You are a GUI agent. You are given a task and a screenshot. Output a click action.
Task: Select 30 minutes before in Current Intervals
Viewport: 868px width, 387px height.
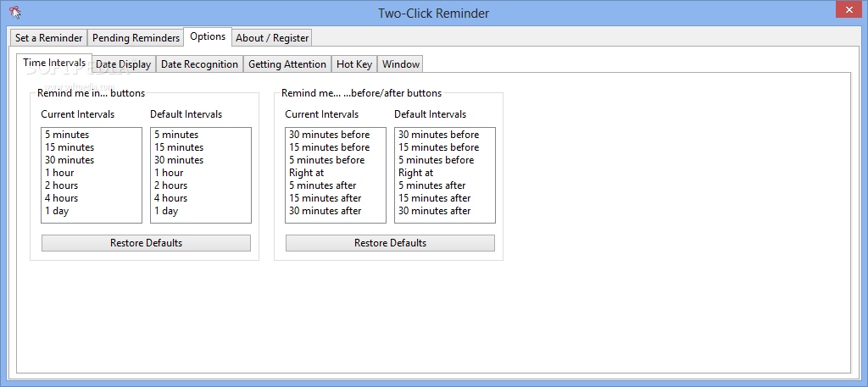(330, 135)
